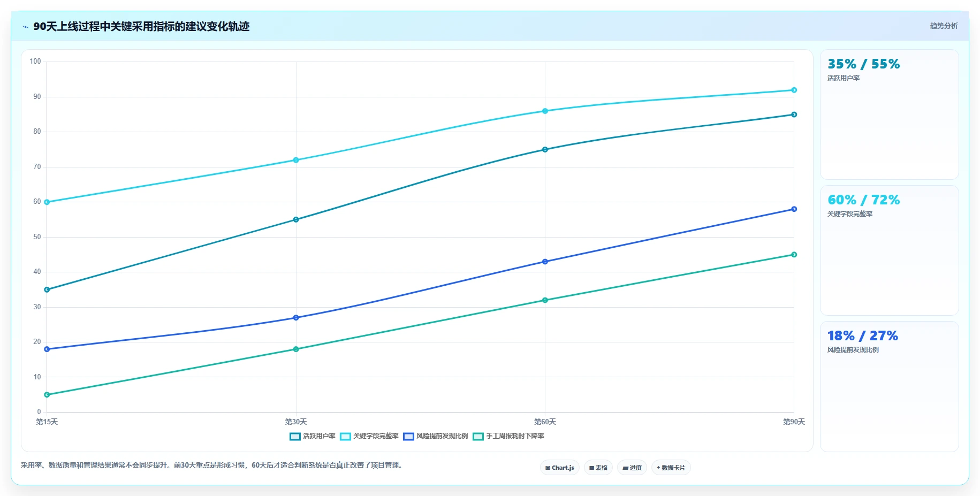The image size is (980, 496).
Task: Toggle the 关键字段完整率 legend swatch
Action: click(x=345, y=437)
